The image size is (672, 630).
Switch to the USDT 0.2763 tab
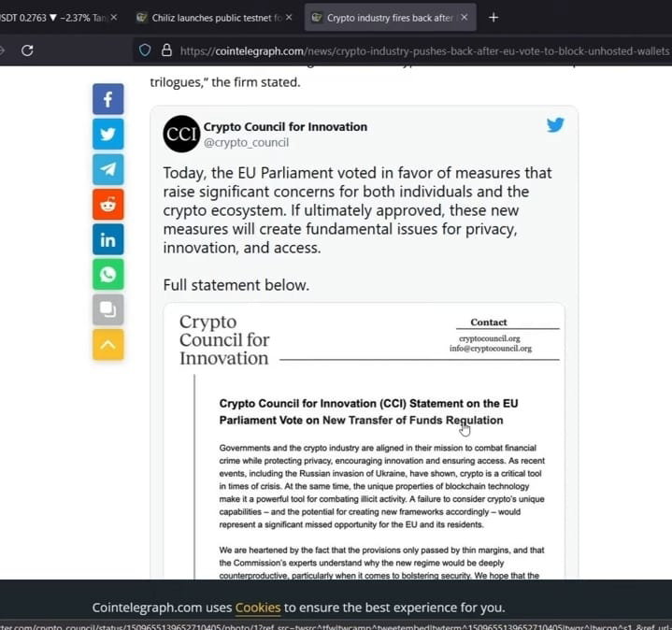point(53,18)
